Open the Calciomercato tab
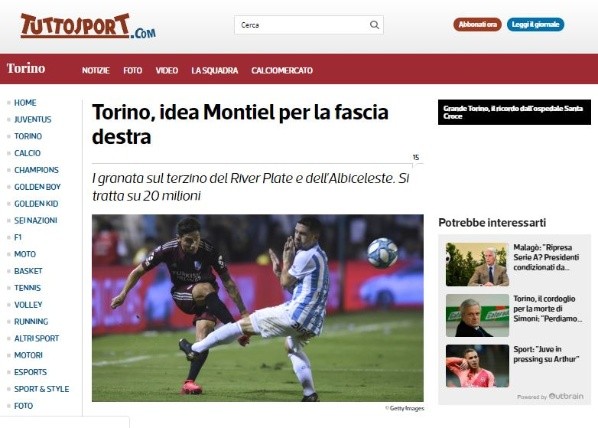This screenshot has width=598, height=428. click(x=282, y=71)
